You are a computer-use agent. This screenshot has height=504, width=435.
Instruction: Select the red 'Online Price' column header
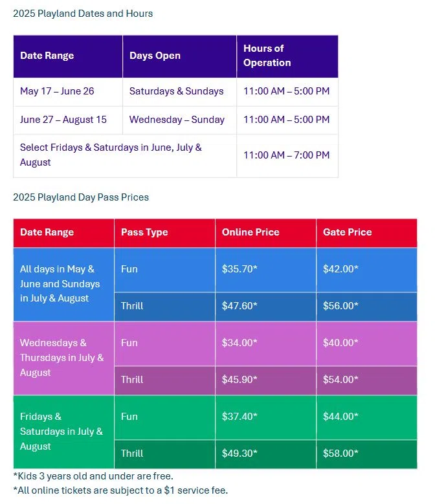(x=265, y=233)
